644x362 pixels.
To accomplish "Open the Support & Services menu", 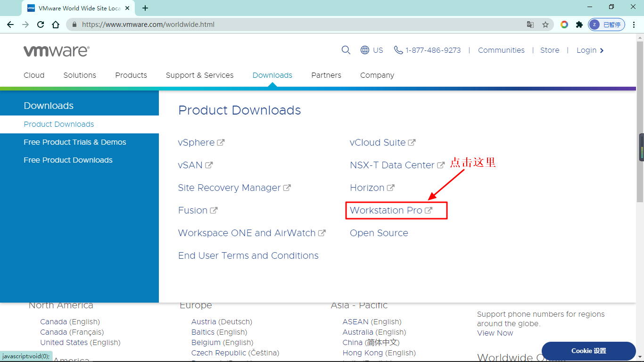I will (199, 75).
